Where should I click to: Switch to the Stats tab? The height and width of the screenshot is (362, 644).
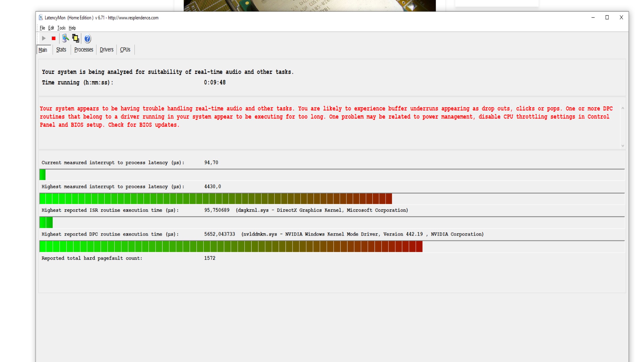coord(61,50)
